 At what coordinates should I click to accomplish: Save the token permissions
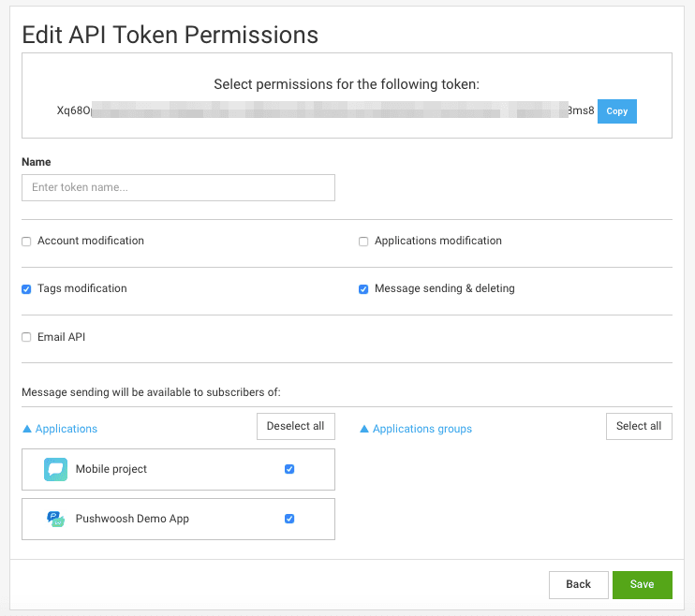[642, 584]
